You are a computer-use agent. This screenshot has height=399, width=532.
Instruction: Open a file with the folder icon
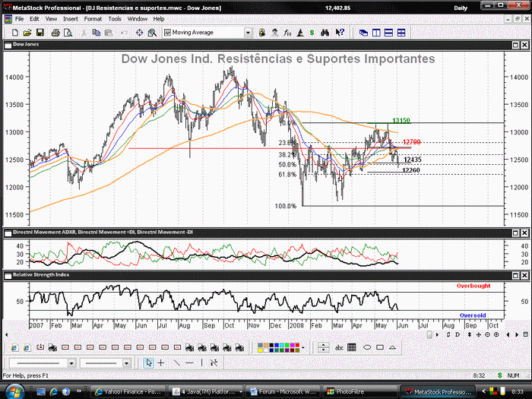coord(27,33)
